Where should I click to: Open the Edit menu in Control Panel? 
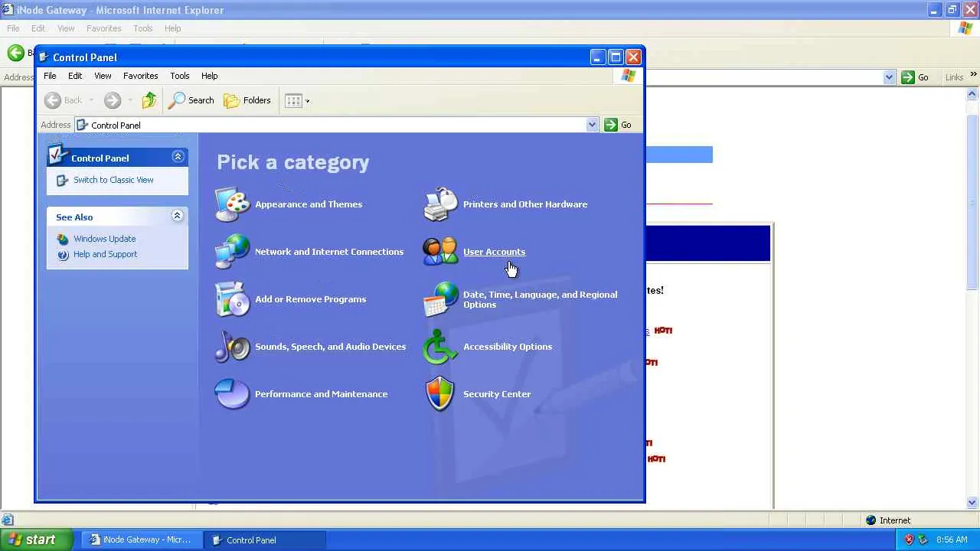tap(75, 76)
